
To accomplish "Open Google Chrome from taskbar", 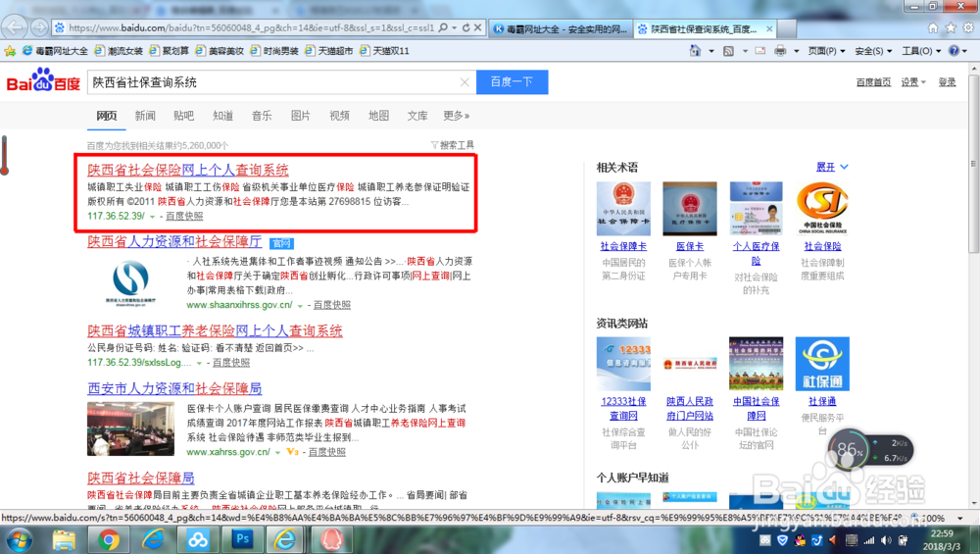I will click(108, 539).
